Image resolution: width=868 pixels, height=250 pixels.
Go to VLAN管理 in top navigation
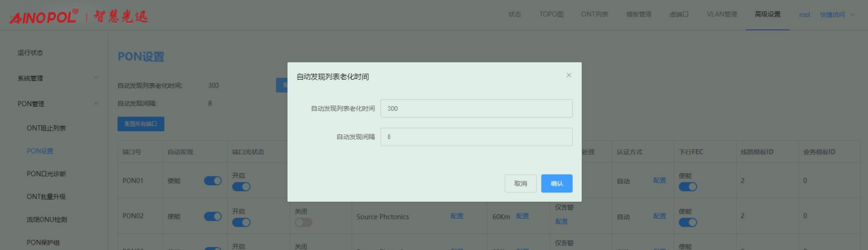pyautogui.click(x=722, y=14)
